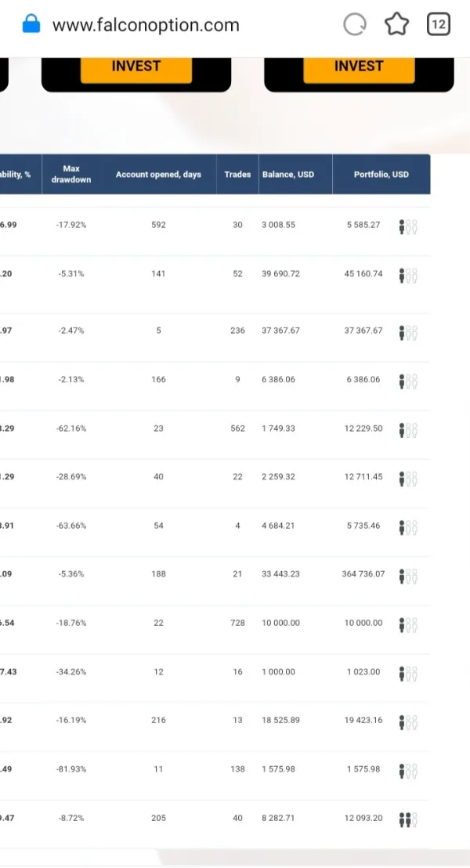The width and height of the screenshot is (470, 868).
Task: Click the investors icon in the 12 093.20 row
Action: (408, 819)
